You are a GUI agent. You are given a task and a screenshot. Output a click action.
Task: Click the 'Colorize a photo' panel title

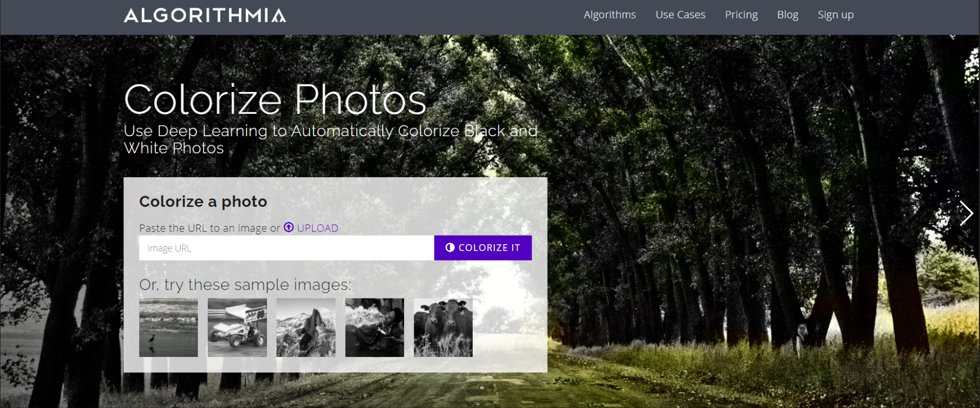click(203, 202)
